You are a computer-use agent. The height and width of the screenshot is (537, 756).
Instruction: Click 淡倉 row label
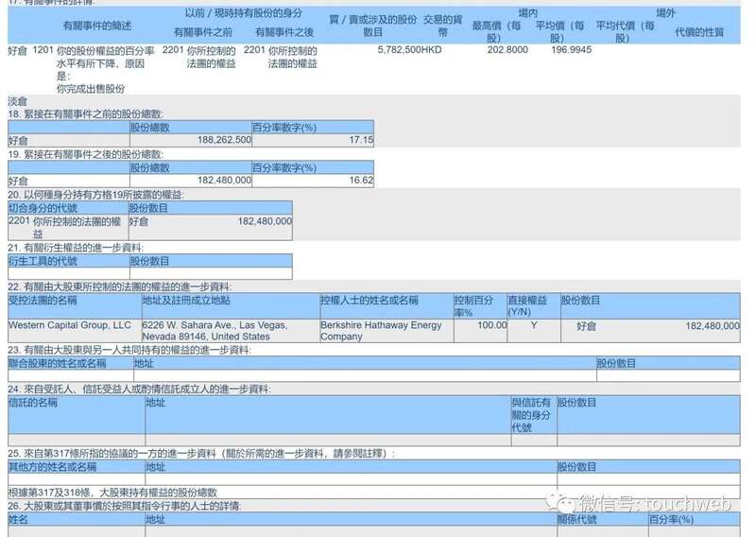[x=17, y=101]
